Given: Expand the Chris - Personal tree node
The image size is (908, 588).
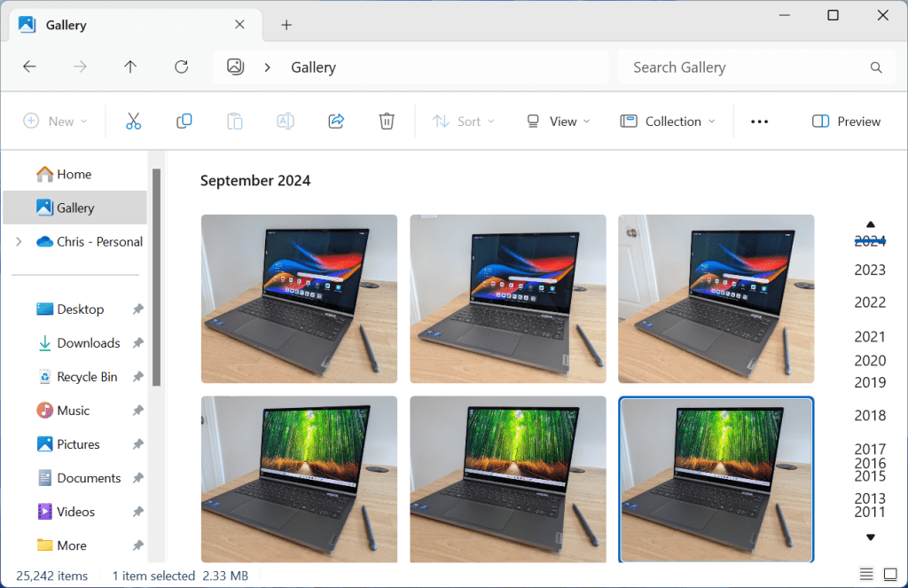Looking at the screenshot, I should click(x=20, y=241).
